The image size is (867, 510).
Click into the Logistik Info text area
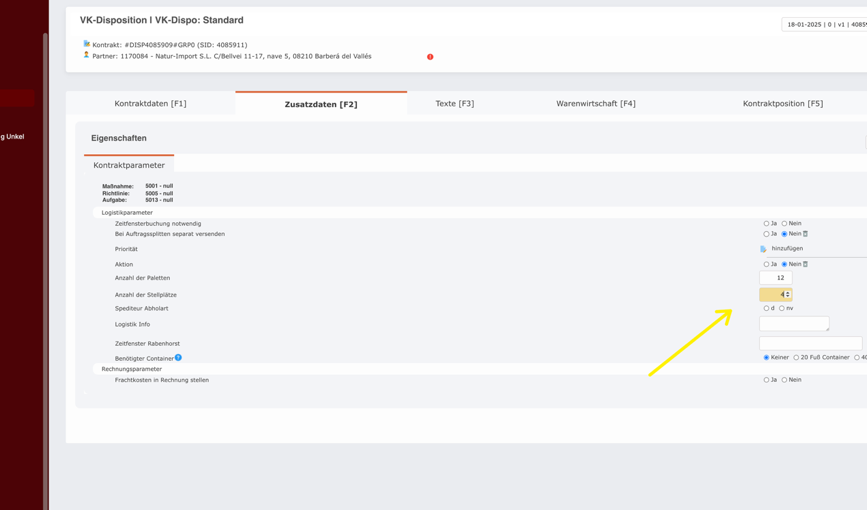click(793, 324)
